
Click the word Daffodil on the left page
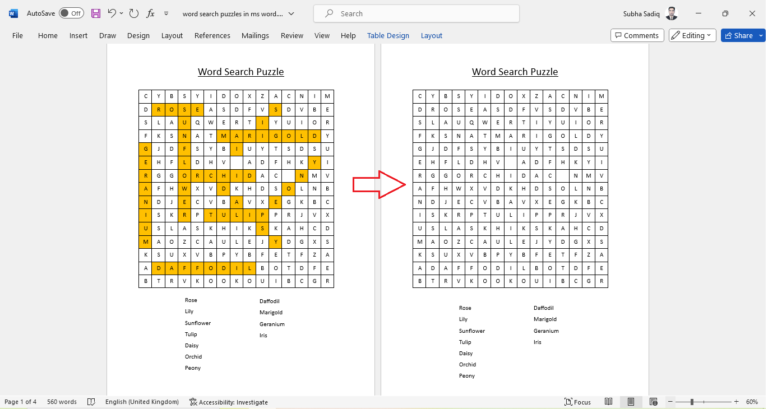pos(269,301)
